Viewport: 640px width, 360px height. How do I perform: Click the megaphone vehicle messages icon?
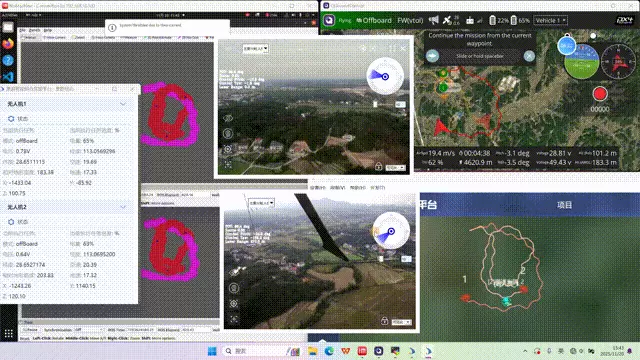coord(433,20)
